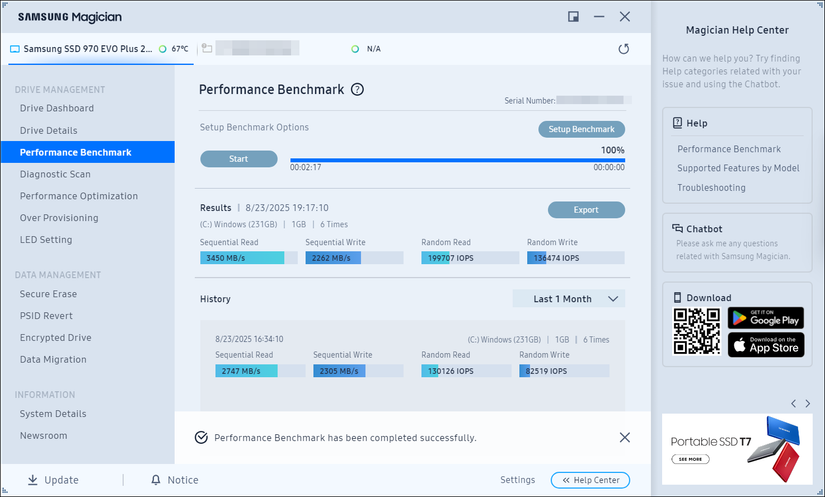Toggle the compact window mode icon
Screen dimensions: 825x497
(x=574, y=17)
